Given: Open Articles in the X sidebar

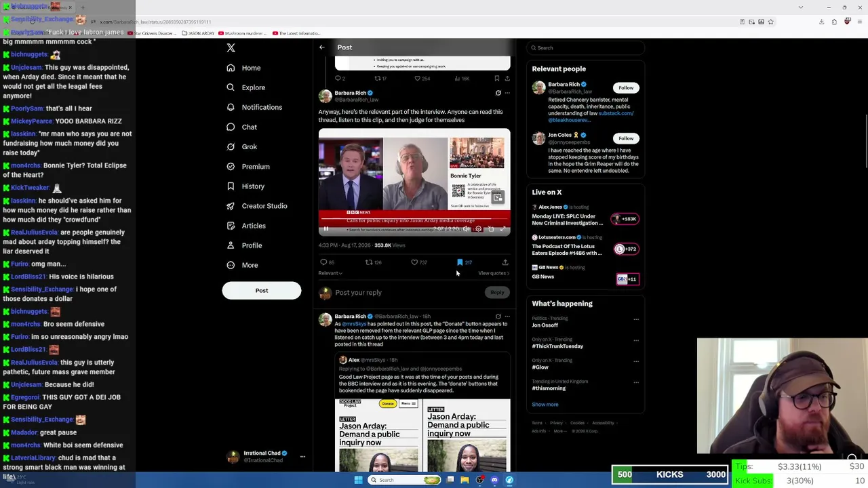Looking at the screenshot, I should (246, 226).
